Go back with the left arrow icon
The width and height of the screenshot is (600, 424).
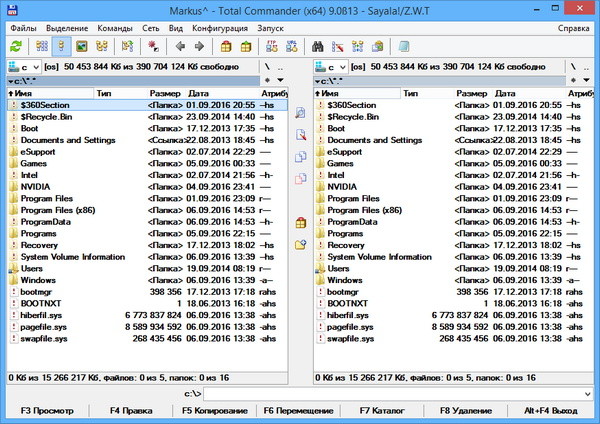click(x=180, y=47)
